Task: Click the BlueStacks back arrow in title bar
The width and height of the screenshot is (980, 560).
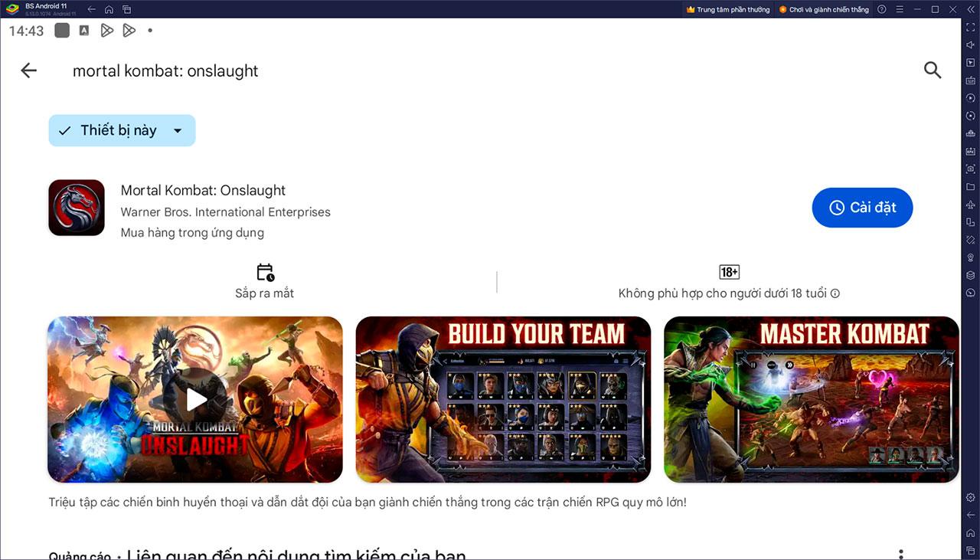Action: 92,9
